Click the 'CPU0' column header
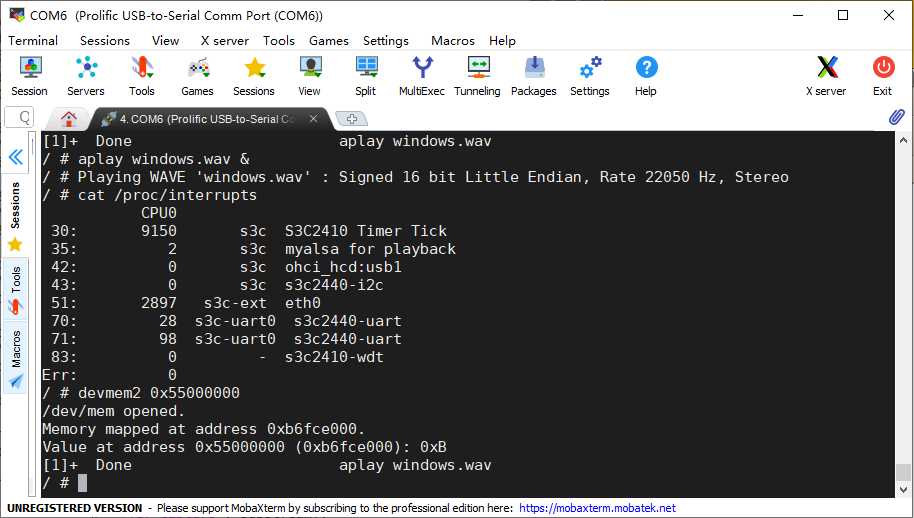The height and width of the screenshot is (518, 914). point(159,213)
